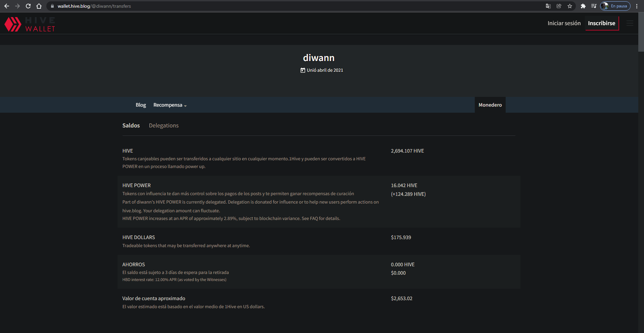Viewport: 644px width, 333px height.
Task: Open the extensions puzzle icon
Action: [x=583, y=6]
